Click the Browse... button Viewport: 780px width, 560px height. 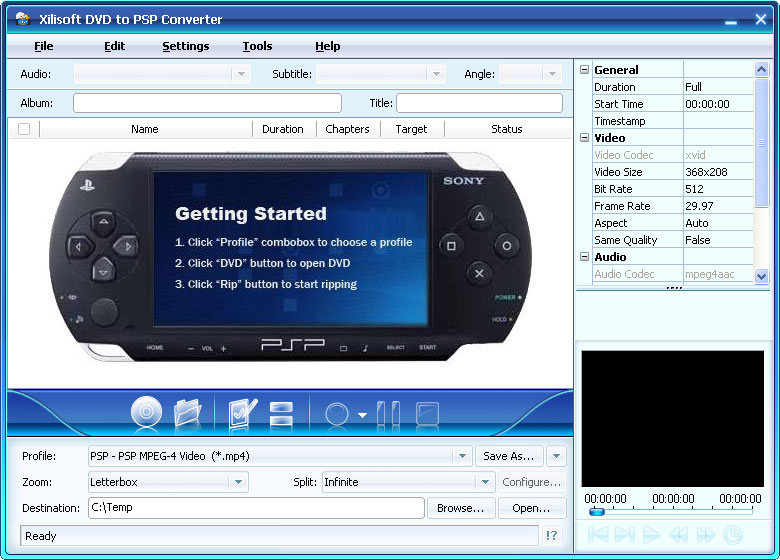(461, 508)
